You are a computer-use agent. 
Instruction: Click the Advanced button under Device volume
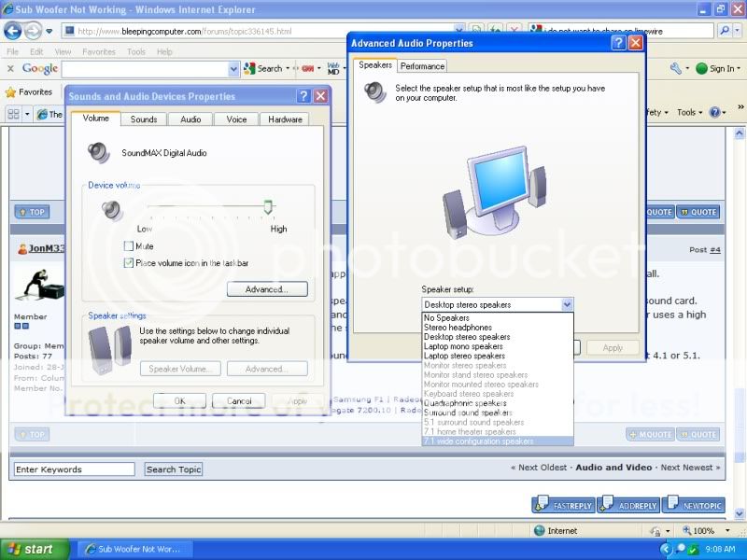267,289
